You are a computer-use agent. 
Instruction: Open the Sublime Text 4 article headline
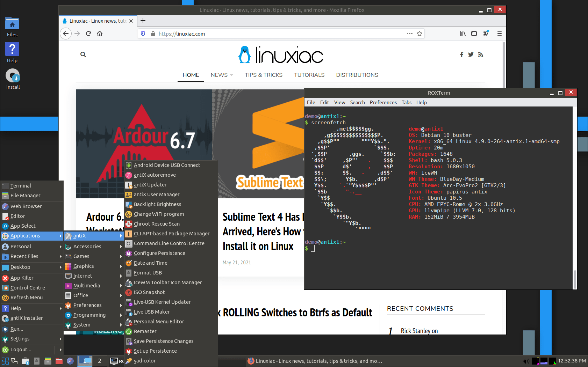tap(263, 232)
